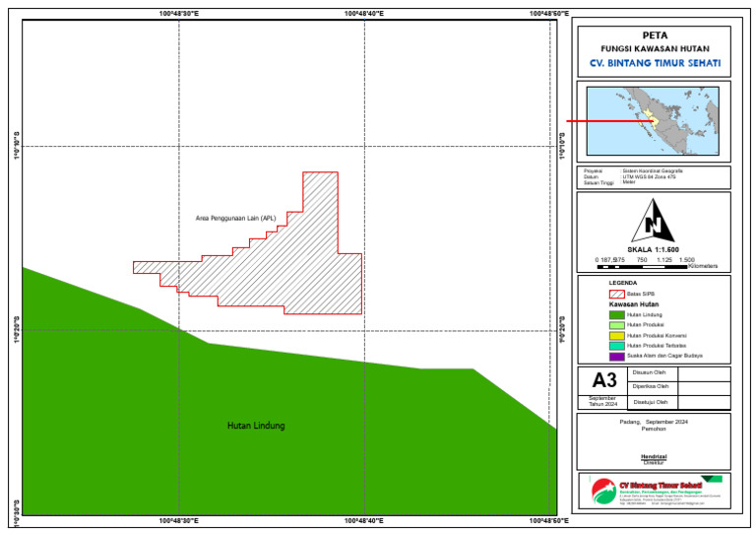Viewport: 756px width, 534px height.
Task: Click the green tagline under the logo name
Action: [661, 492]
